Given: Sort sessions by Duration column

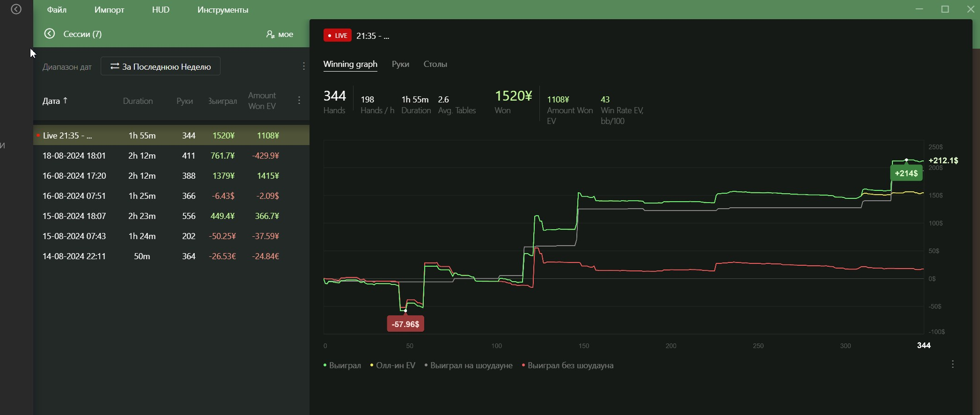Looking at the screenshot, I should [x=138, y=101].
